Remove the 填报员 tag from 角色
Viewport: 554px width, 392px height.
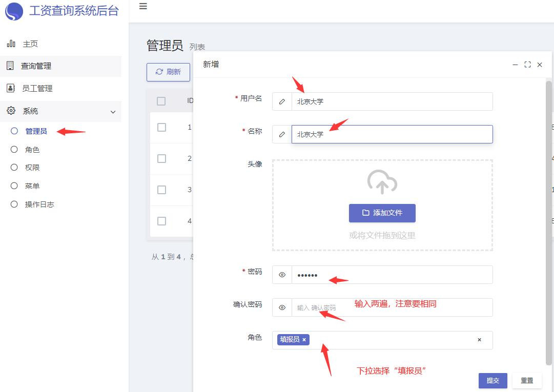pyautogui.click(x=304, y=340)
